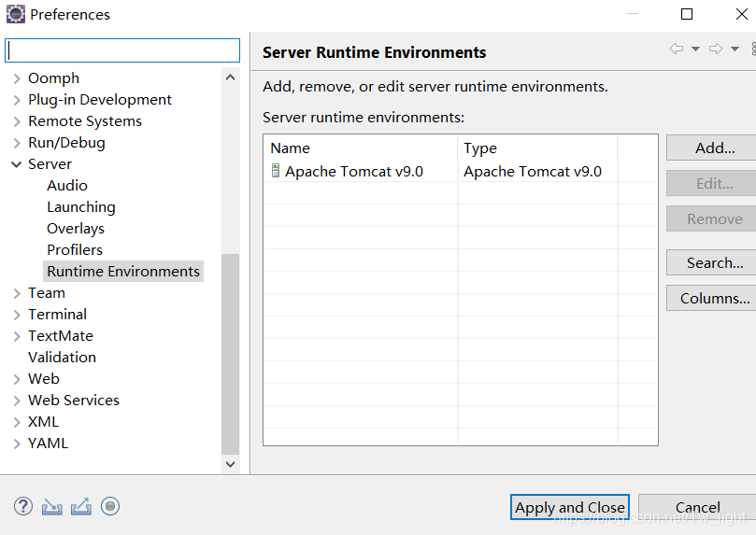Expand the Remote Systems node
Image resolution: width=756 pixels, height=535 pixels.
point(17,121)
